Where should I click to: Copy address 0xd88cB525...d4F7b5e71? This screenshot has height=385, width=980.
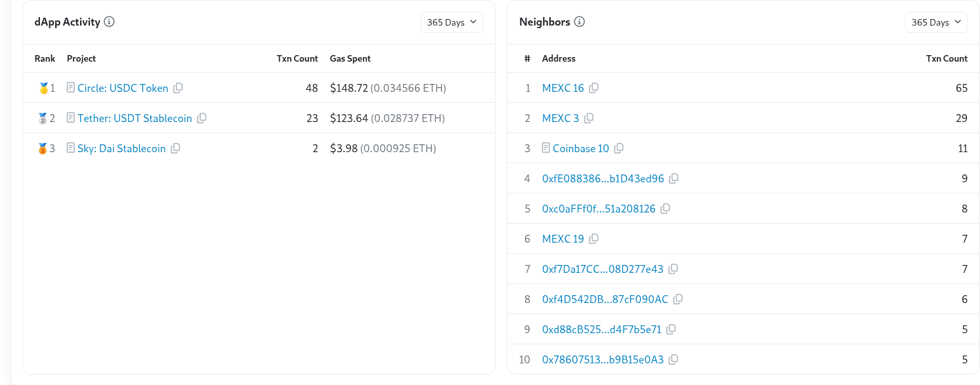point(671,329)
